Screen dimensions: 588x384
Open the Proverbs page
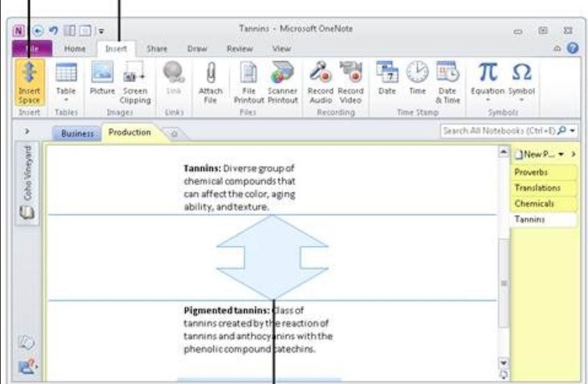click(544, 173)
